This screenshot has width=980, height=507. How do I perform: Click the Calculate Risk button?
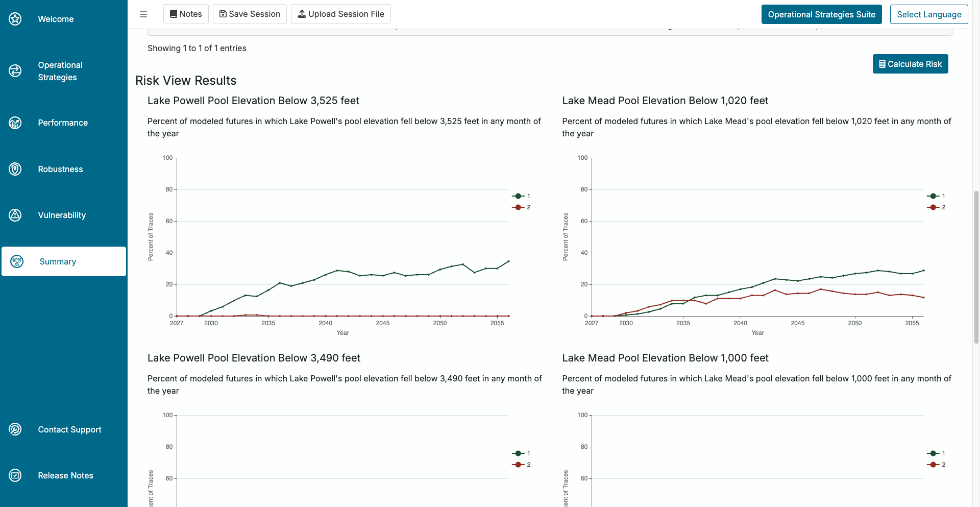pos(910,64)
